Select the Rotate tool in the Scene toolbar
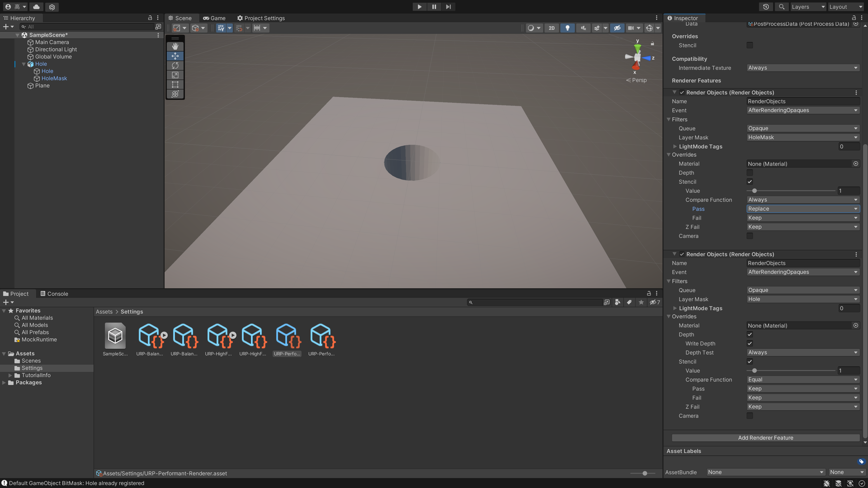 tap(175, 65)
